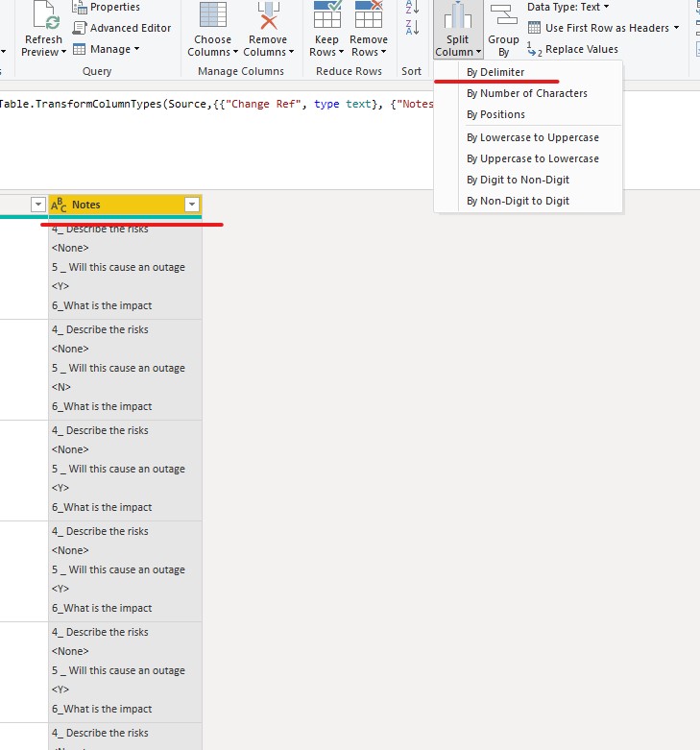Viewport: 700px width, 750px height.
Task: Sort descending with the Z-A icon
Action: (412, 27)
